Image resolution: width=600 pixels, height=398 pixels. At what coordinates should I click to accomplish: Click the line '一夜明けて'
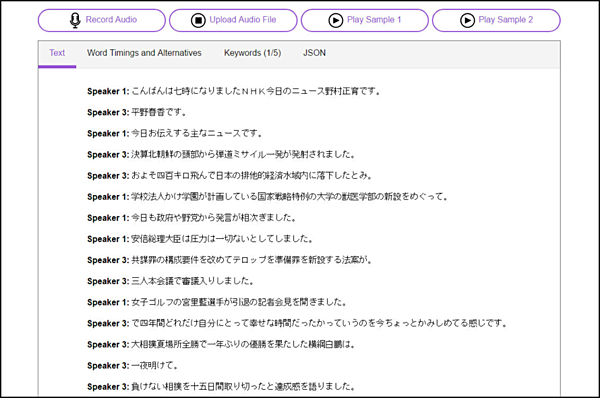coord(133,365)
